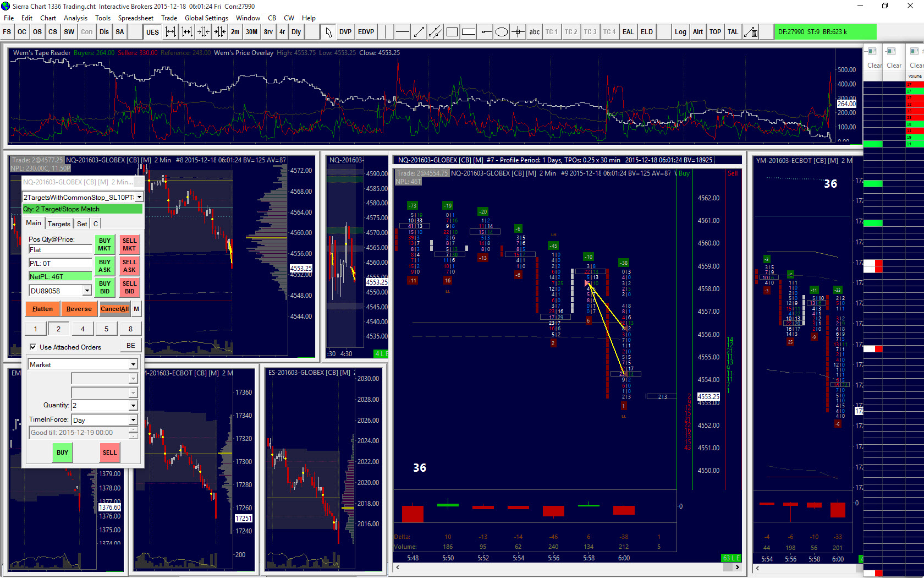Viewport: 924px width, 578px height.
Task: Click the SELL ASK button
Action: [129, 266]
